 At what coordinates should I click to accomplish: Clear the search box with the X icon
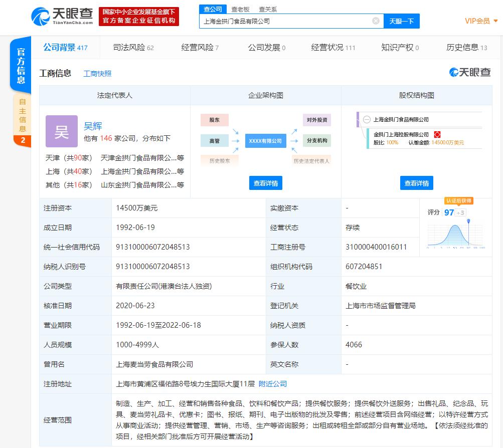coord(376,21)
